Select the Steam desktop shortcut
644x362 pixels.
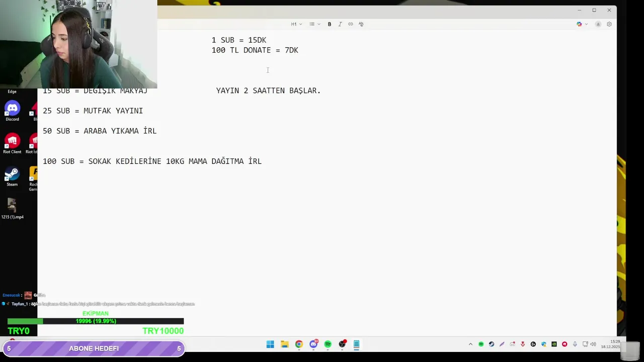12,176
